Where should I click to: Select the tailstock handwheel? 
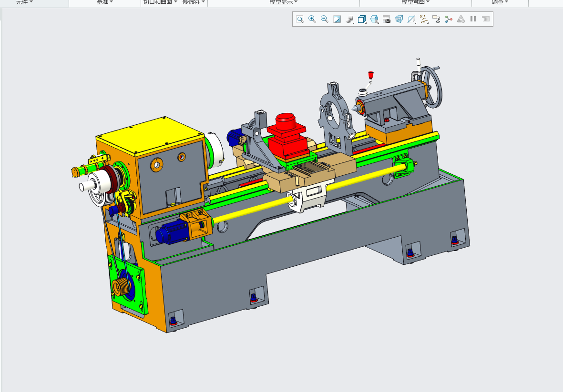click(x=432, y=87)
